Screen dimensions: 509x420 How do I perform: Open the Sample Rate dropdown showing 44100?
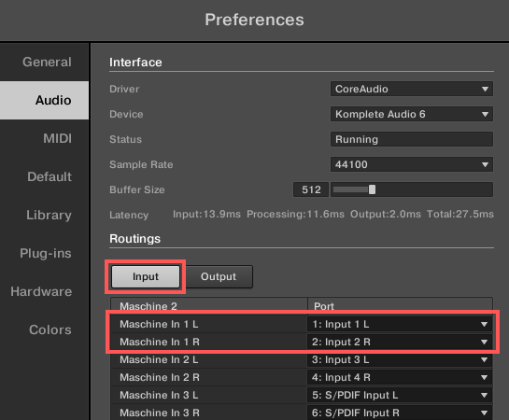pyautogui.click(x=412, y=164)
